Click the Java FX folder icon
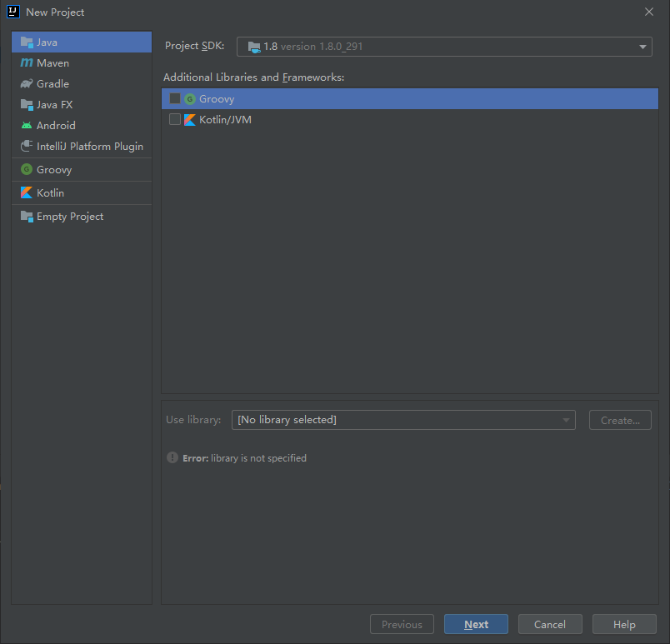 (27, 105)
